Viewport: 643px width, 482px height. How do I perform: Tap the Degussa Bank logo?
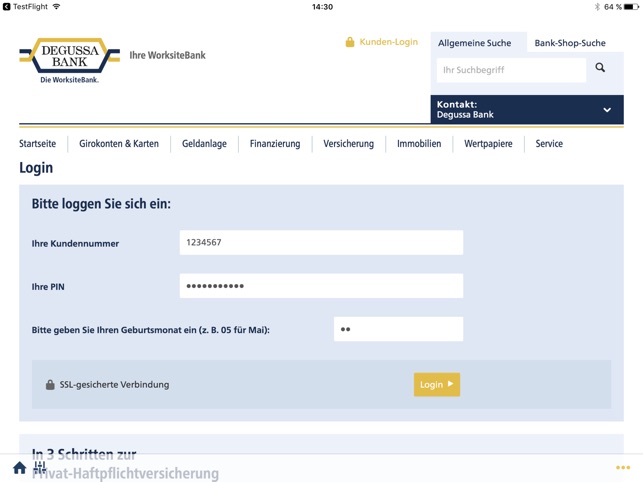pyautogui.click(x=70, y=60)
